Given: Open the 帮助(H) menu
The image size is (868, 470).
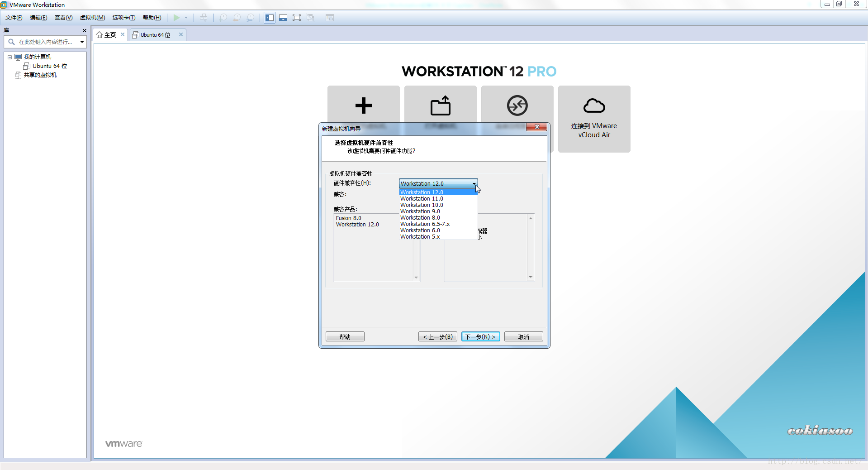Looking at the screenshot, I should [x=152, y=18].
